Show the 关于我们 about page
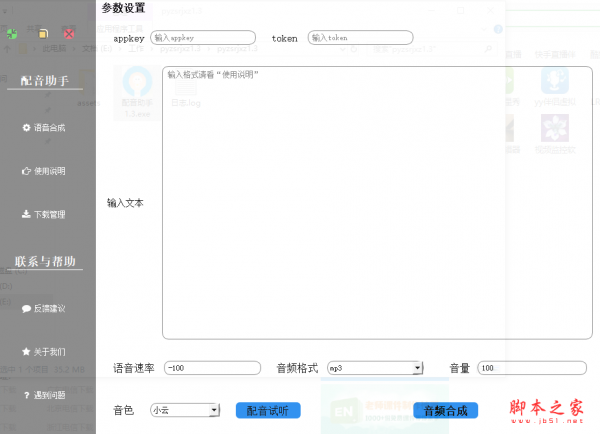The height and width of the screenshot is (434, 600). tap(44, 352)
